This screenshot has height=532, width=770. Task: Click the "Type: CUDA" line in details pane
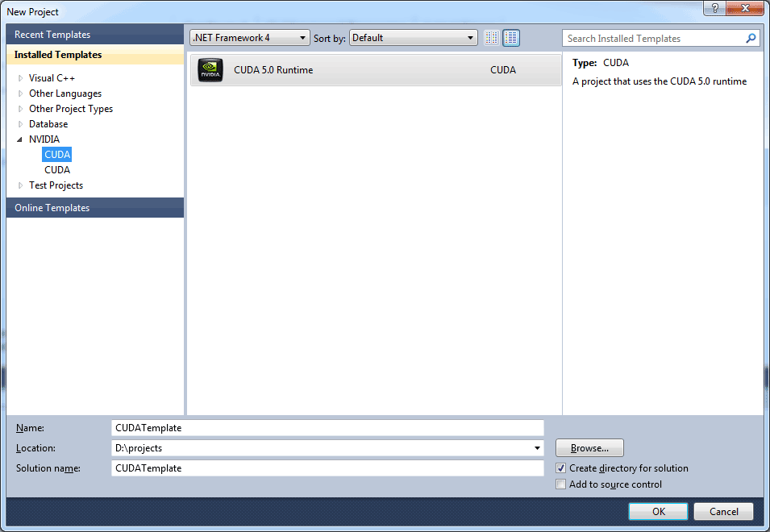(x=601, y=63)
